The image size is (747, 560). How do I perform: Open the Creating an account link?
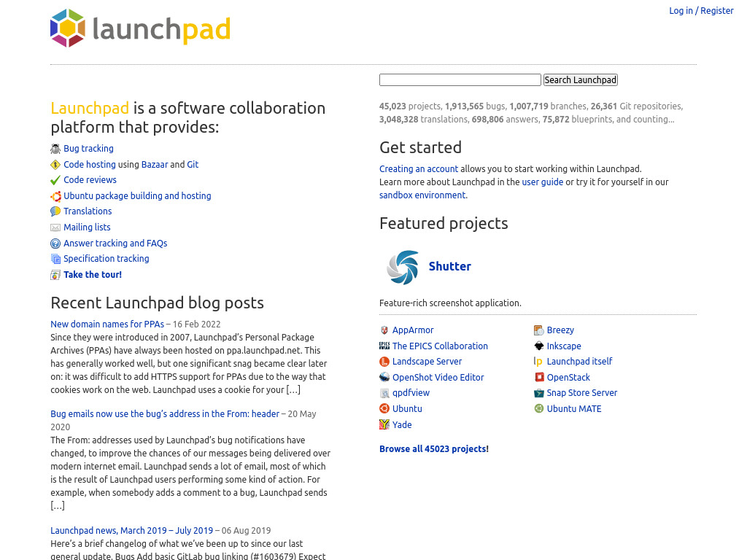418,169
